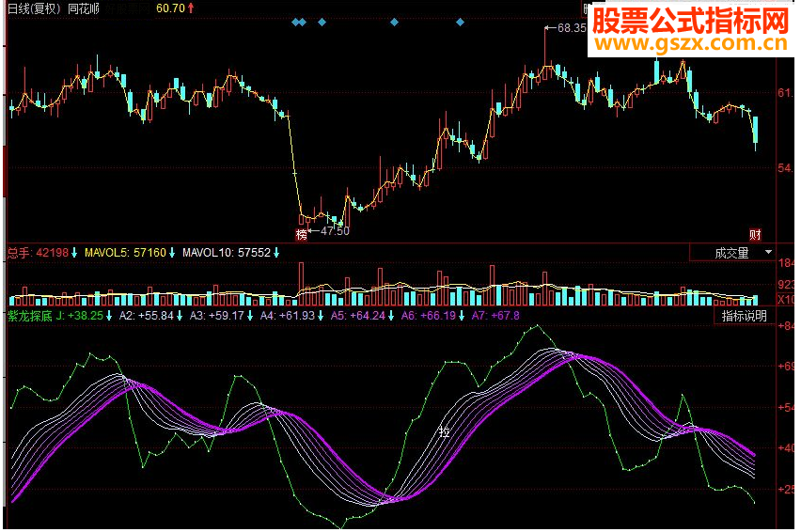
Task: Click the 同花顺 label in the header
Action: click(x=84, y=8)
